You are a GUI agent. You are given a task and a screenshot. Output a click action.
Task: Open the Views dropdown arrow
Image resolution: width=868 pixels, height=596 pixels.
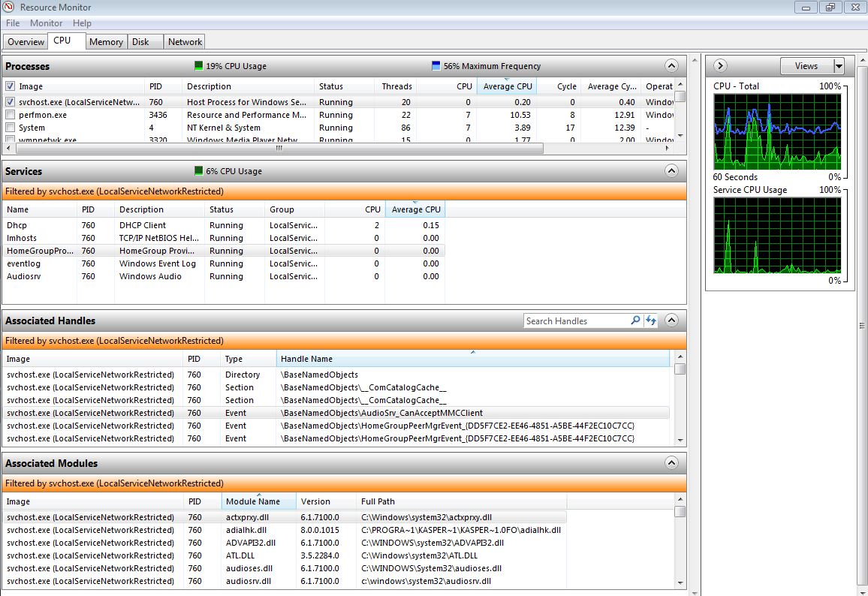pyautogui.click(x=839, y=66)
